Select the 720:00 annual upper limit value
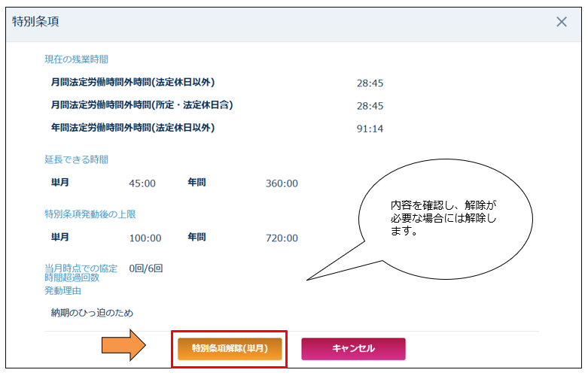 282,238
